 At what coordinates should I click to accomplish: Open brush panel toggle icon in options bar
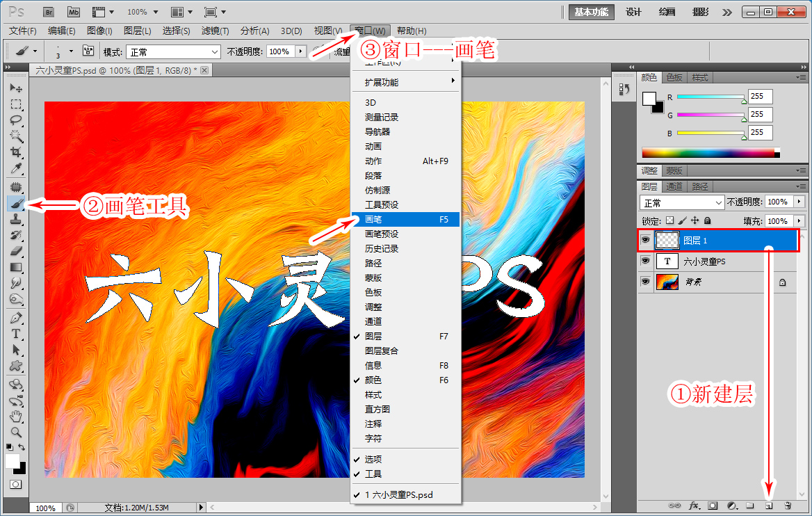[88, 51]
